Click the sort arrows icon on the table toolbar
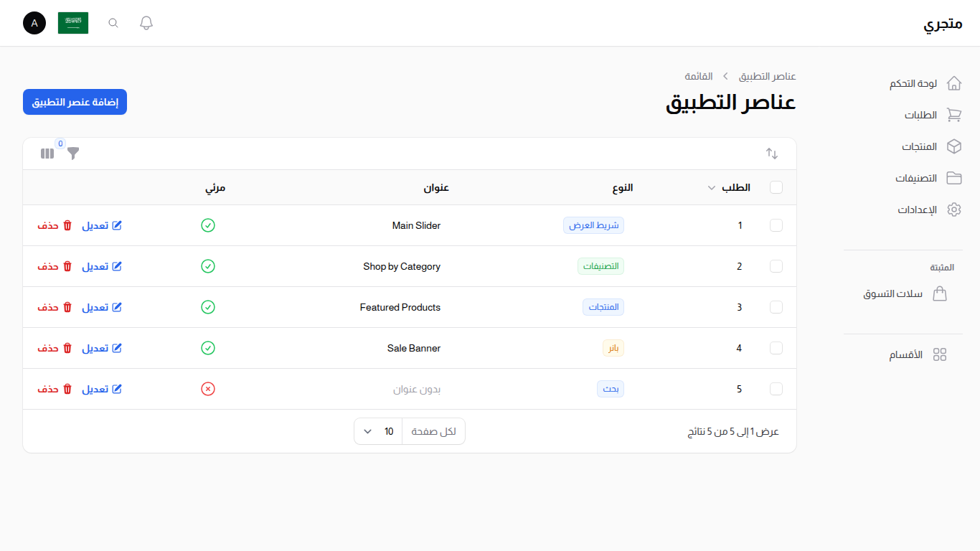Image resolution: width=980 pixels, height=551 pixels. tap(772, 153)
